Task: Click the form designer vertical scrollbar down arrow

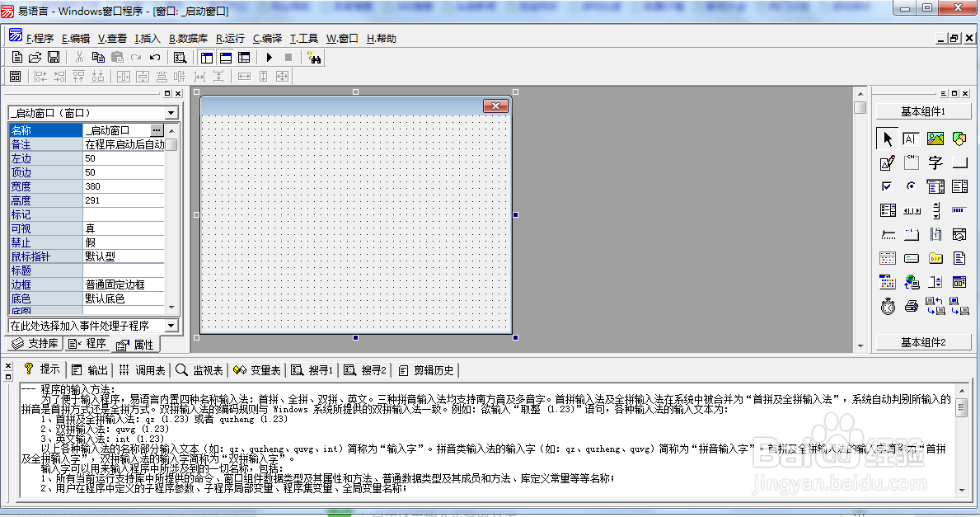Action: click(860, 345)
